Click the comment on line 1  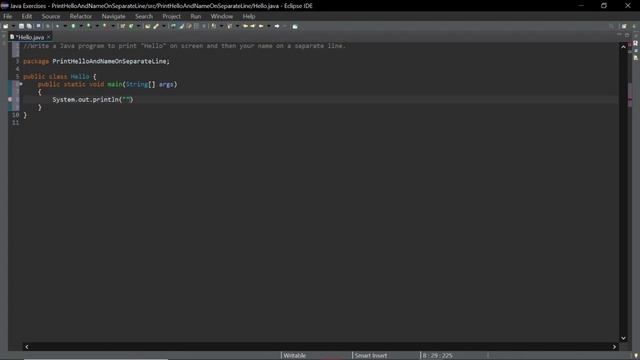pyautogui.click(x=184, y=46)
